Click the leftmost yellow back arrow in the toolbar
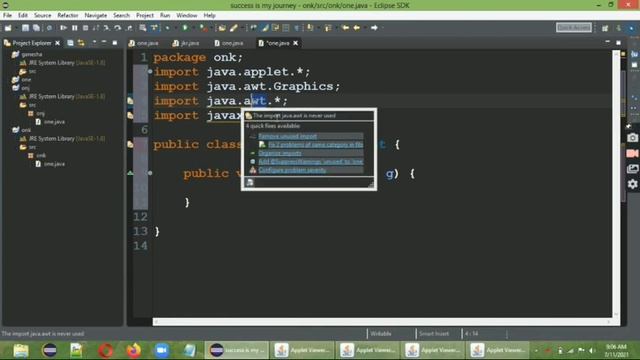The height and width of the screenshot is (360, 640). coord(345,28)
